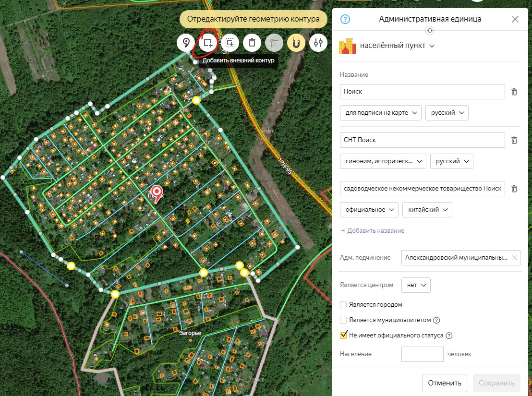Delete the name Поиск with its trash icon
Image resolution: width=532 pixels, height=396 pixels.
point(514,92)
